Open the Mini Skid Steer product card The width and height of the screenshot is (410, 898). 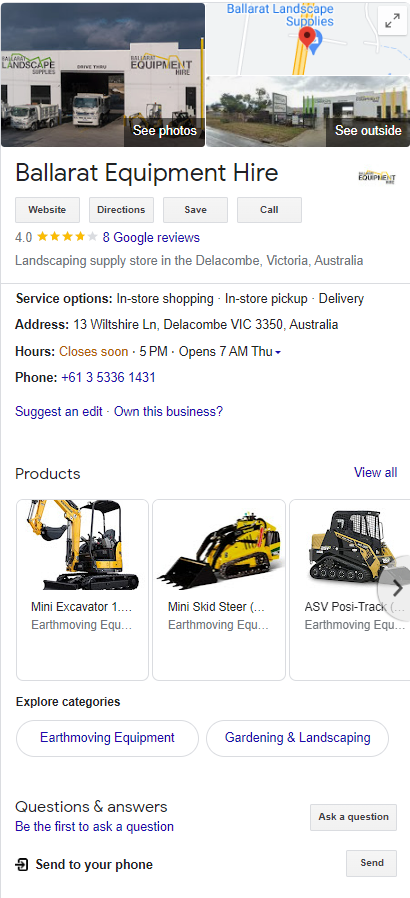pos(219,589)
